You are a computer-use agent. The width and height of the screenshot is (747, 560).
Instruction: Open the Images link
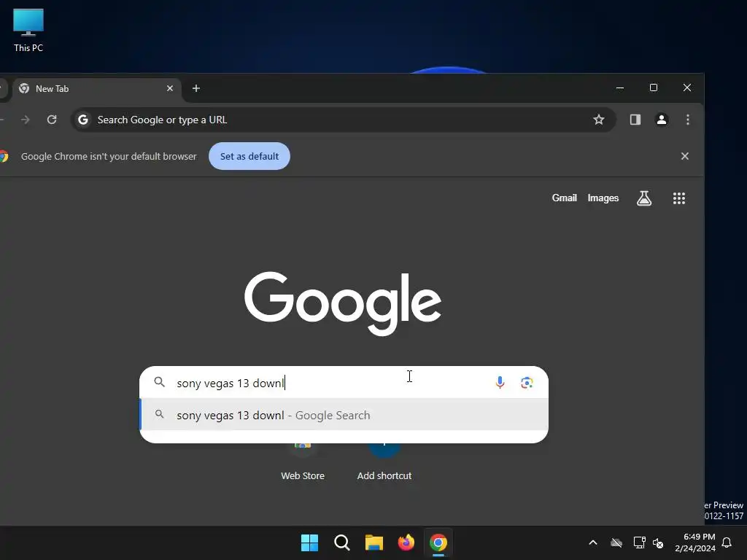click(x=603, y=198)
